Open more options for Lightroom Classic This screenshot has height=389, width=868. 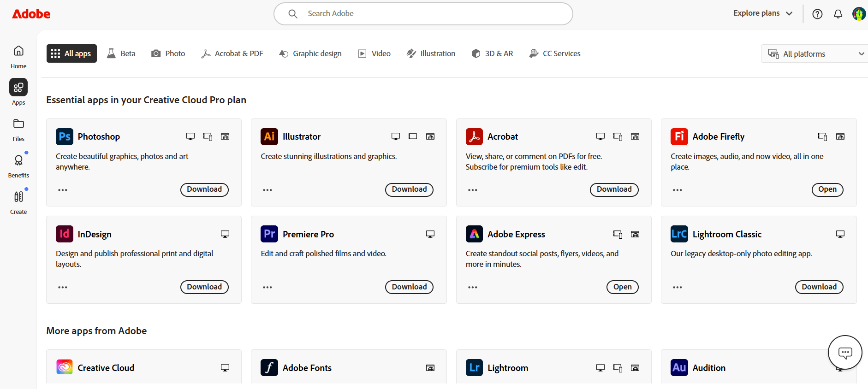(x=678, y=287)
